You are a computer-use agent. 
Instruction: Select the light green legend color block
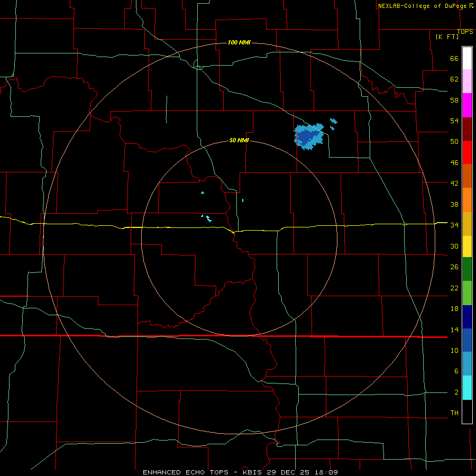(467, 293)
